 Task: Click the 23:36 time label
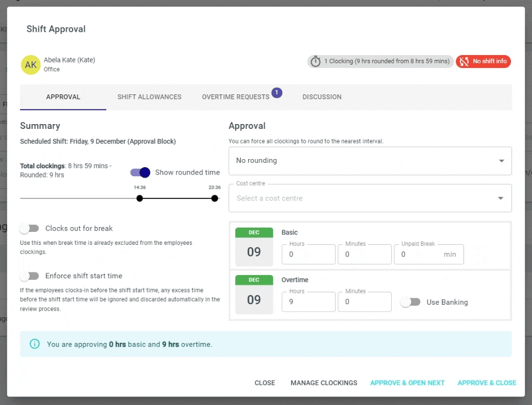coord(214,187)
